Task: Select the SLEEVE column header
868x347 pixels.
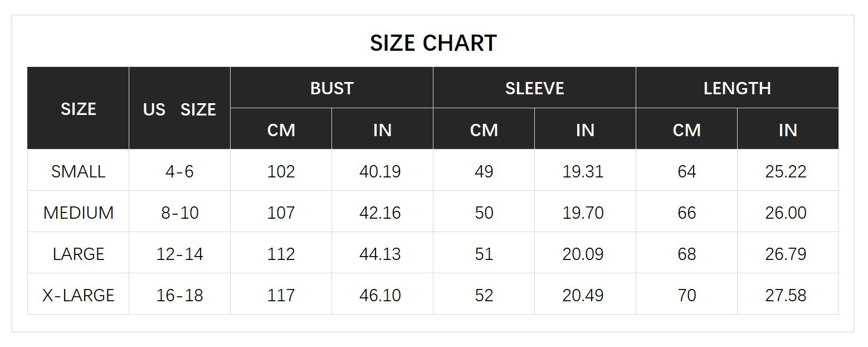Action: click(534, 88)
